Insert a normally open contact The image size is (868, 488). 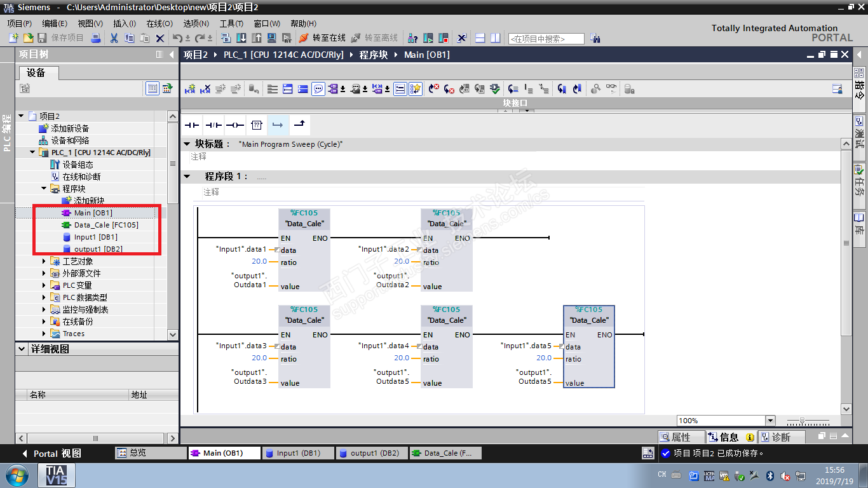(x=192, y=125)
